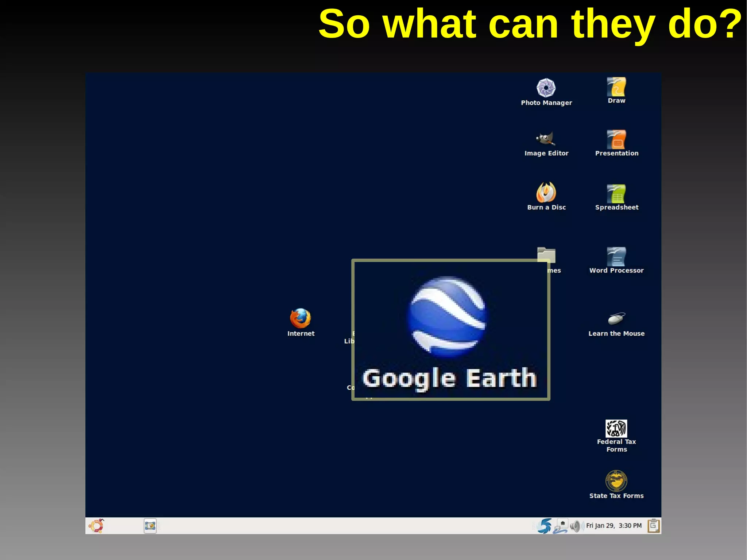Open the network connection tray icon

[x=560, y=526]
